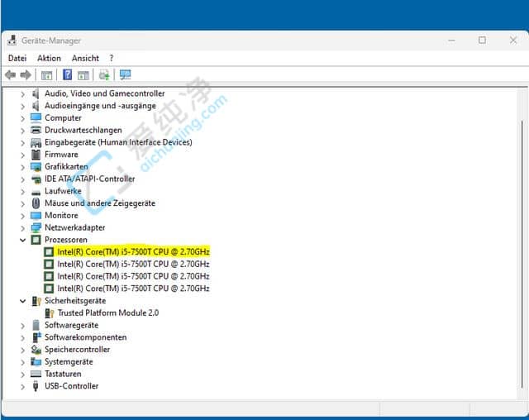This screenshot has width=529, height=420.
Task: Expand the Tastaturen category
Action: click(x=23, y=374)
